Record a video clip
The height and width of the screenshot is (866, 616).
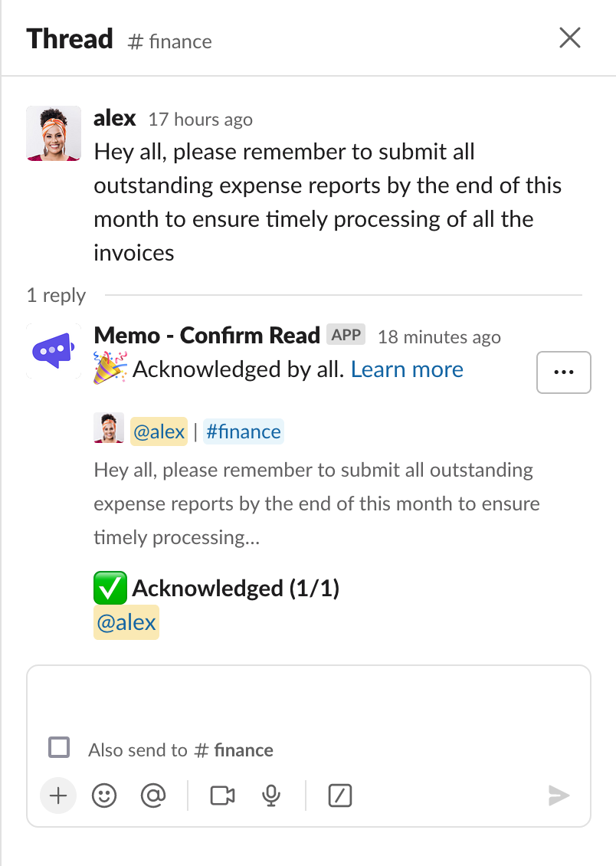pos(222,796)
